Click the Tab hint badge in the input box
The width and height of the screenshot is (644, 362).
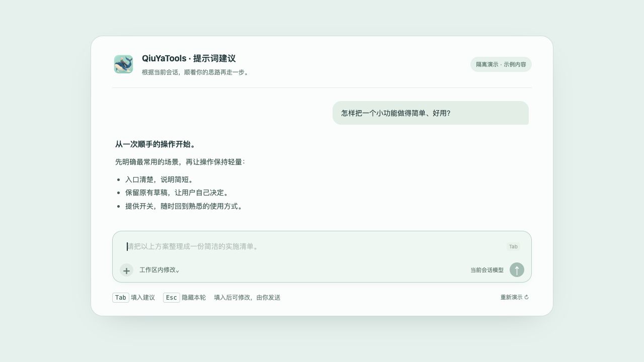click(x=513, y=246)
